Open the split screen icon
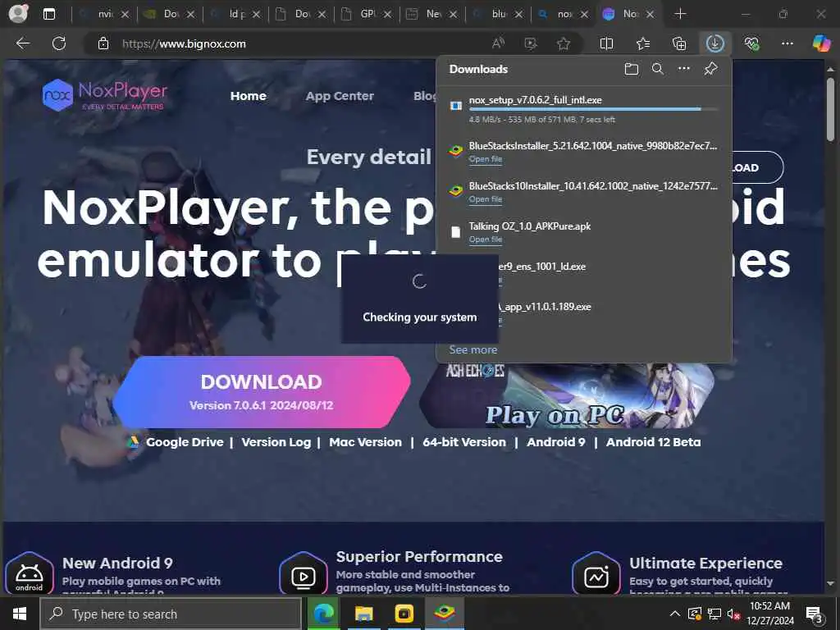Screen dimensions: 840x630 click(x=606, y=43)
